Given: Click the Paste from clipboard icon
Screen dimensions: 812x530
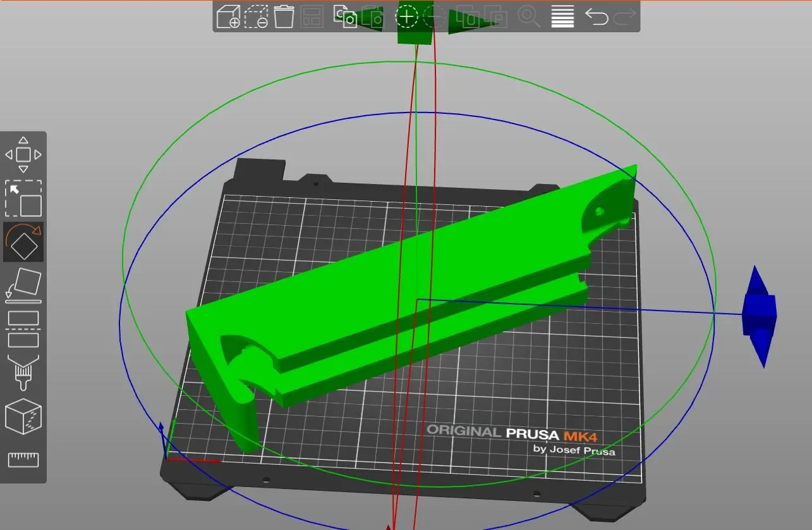Looking at the screenshot, I should click(x=373, y=16).
